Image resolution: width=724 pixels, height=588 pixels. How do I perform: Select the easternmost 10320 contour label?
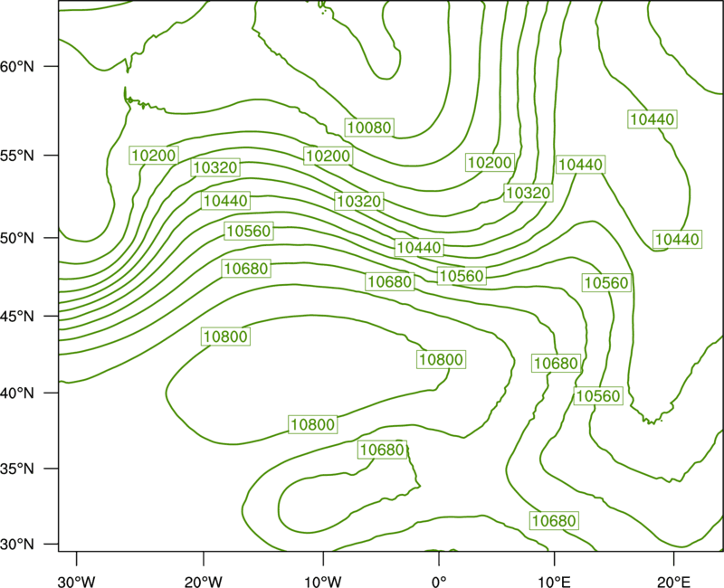pos(529,193)
